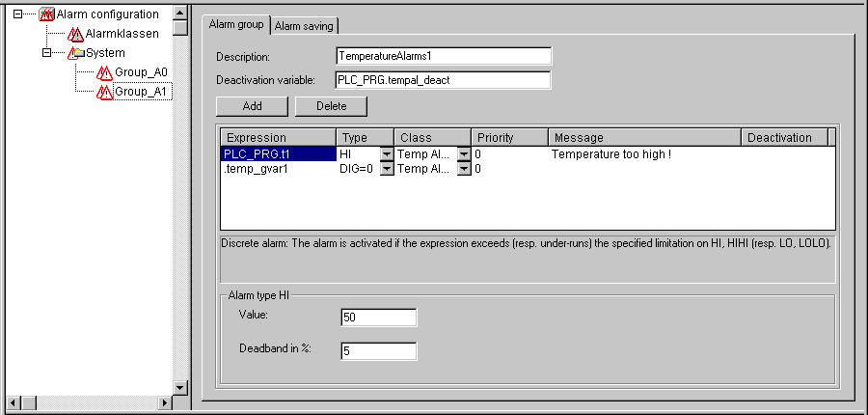This screenshot has width=868, height=415.
Task: Click the Alarmklassen warning icon
Action: point(76,34)
